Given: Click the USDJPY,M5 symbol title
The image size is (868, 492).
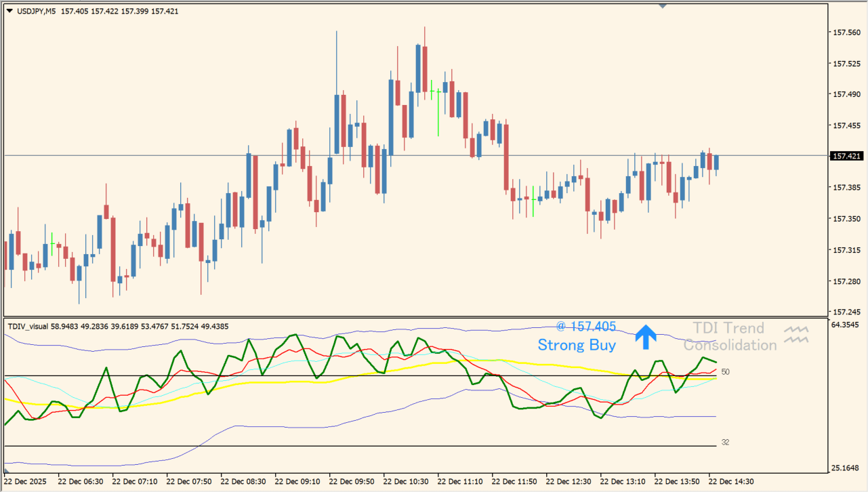Looking at the screenshot, I should coord(36,11).
